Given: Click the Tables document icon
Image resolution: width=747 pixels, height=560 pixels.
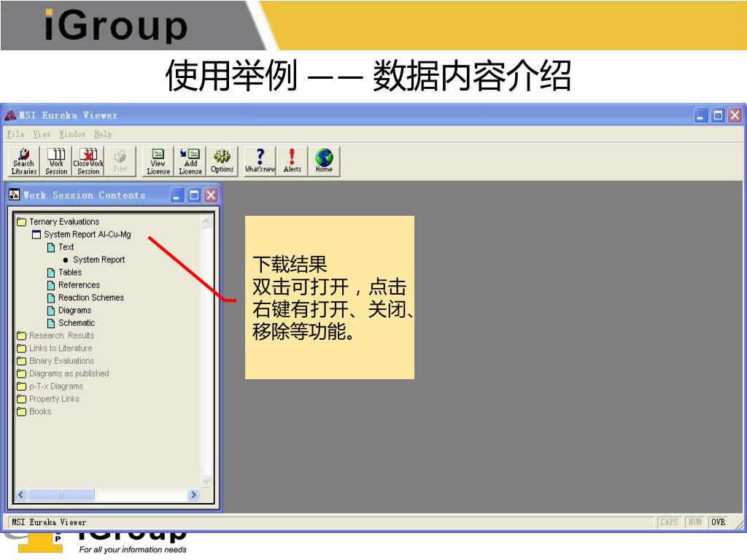Looking at the screenshot, I should (x=51, y=273).
